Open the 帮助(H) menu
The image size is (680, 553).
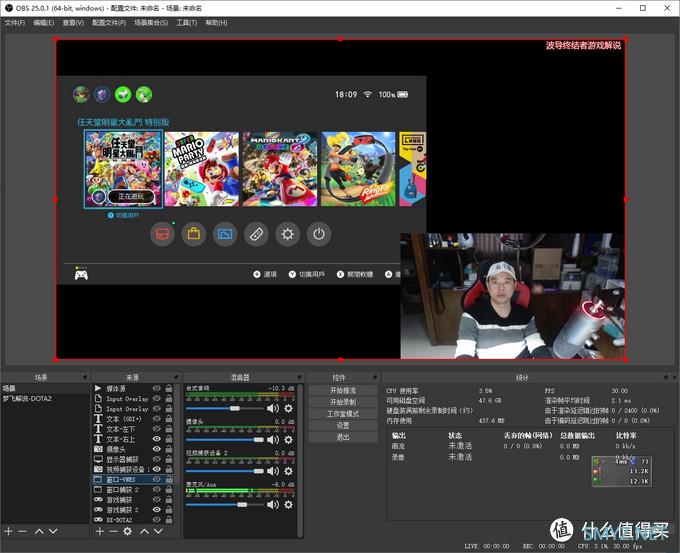pyautogui.click(x=216, y=23)
